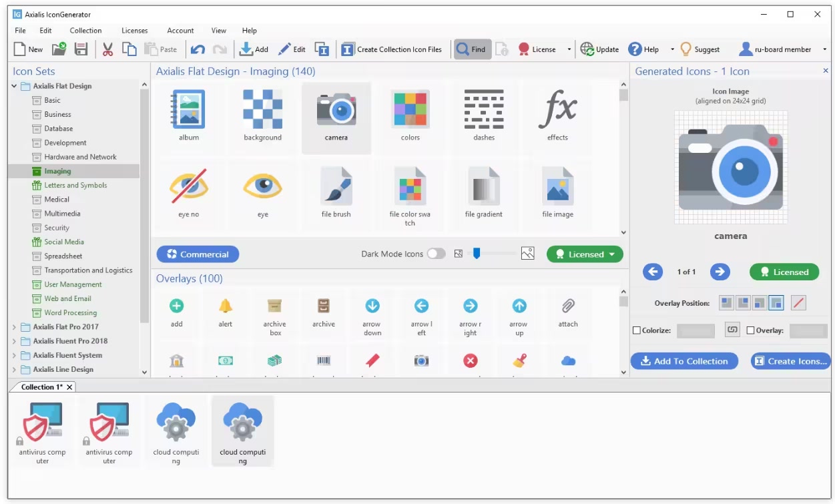Toggle the Dark Mode Icons switch

(436, 254)
